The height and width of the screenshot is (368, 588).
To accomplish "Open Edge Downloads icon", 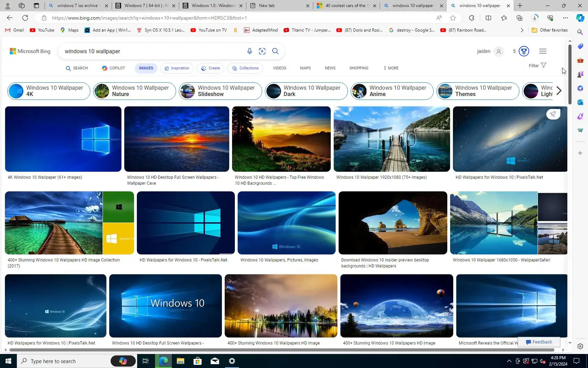I will coord(535,18).
